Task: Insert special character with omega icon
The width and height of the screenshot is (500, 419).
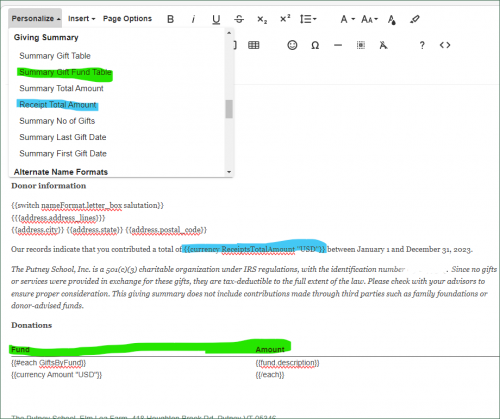Action: [x=315, y=45]
